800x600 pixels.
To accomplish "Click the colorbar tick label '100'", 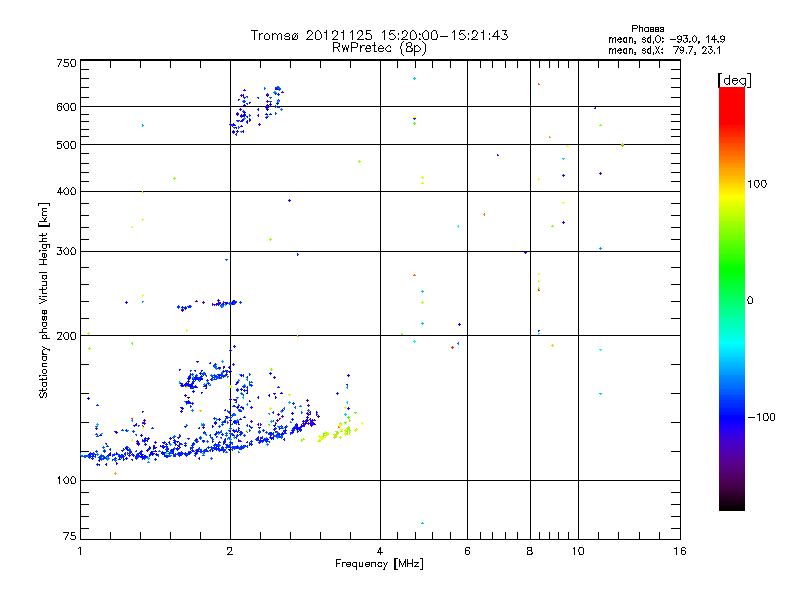I will pos(757,184).
